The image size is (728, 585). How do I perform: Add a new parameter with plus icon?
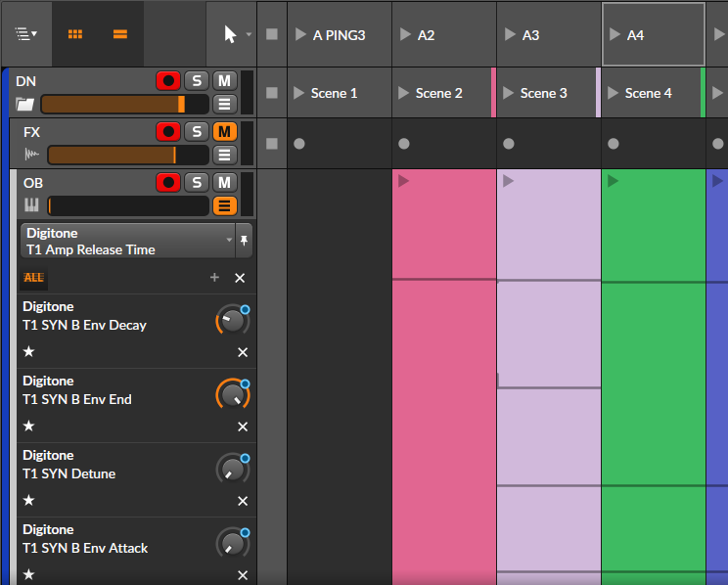tap(214, 278)
